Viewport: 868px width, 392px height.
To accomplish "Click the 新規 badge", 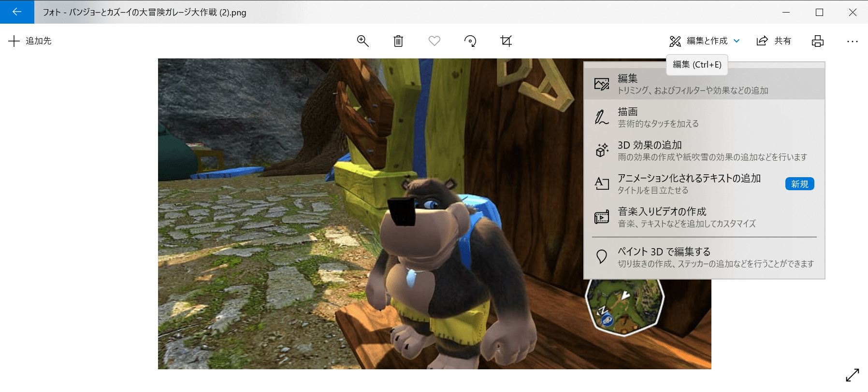I will point(800,184).
